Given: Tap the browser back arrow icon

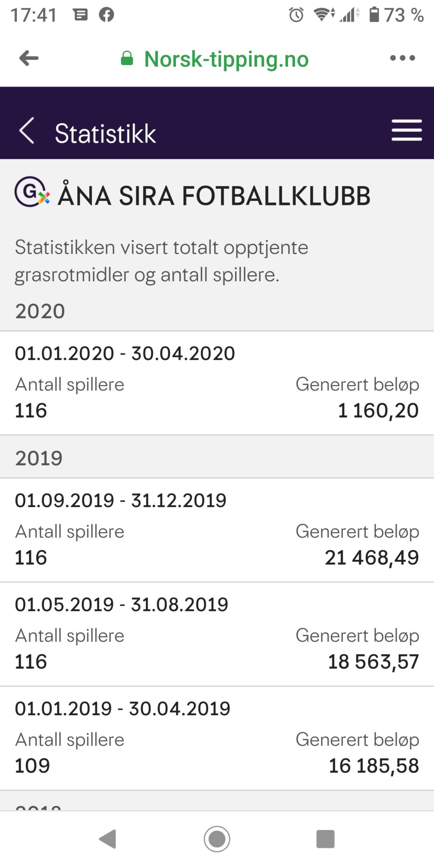Looking at the screenshot, I should pyautogui.click(x=29, y=58).
